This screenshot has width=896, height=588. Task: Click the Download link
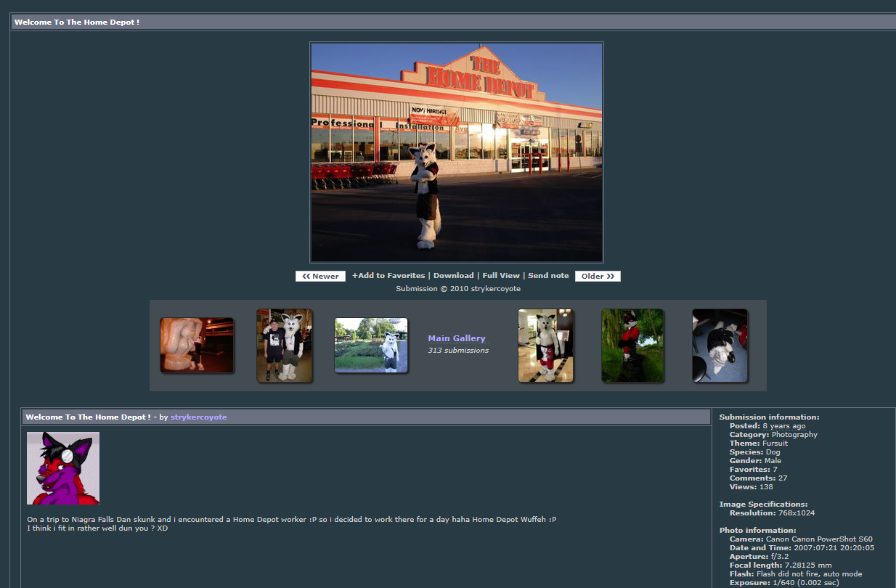453,276
